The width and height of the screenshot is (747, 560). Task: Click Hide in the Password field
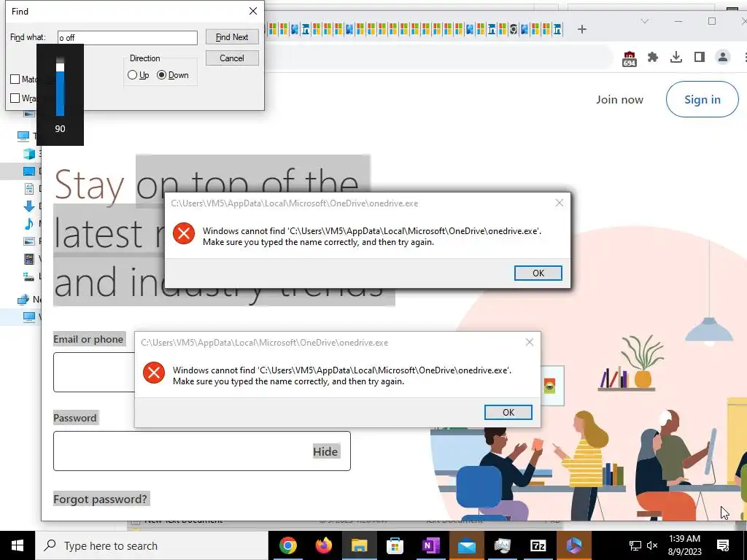[x=325, y=451]
